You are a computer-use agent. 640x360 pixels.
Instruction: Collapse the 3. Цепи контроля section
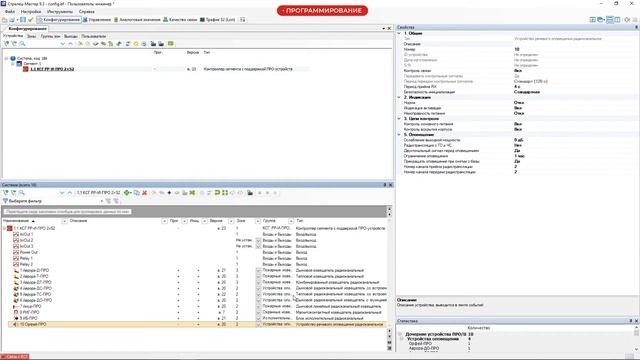[x=399, y=118]
